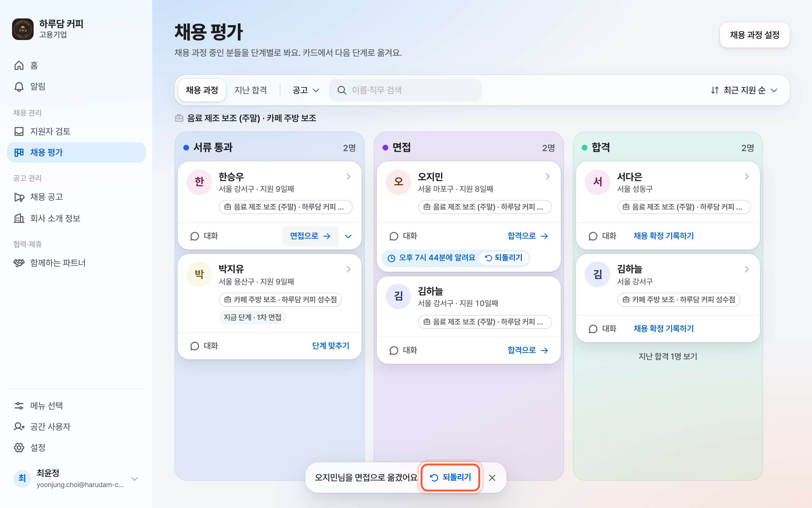Move 한승우 with 면접으로 button
812x508 pixels.
[x=311, y=236]
